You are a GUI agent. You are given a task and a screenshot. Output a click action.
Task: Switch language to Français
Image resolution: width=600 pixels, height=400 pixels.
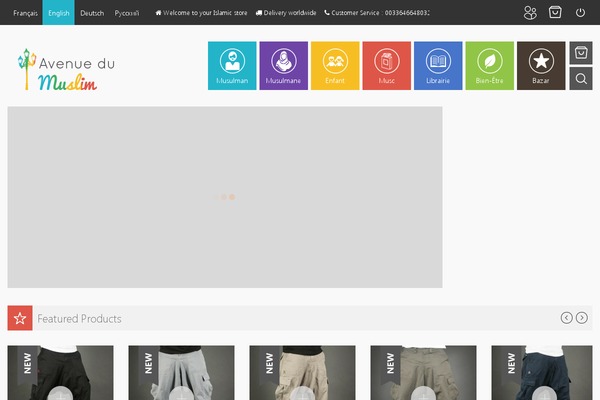(x=25, y=13)
